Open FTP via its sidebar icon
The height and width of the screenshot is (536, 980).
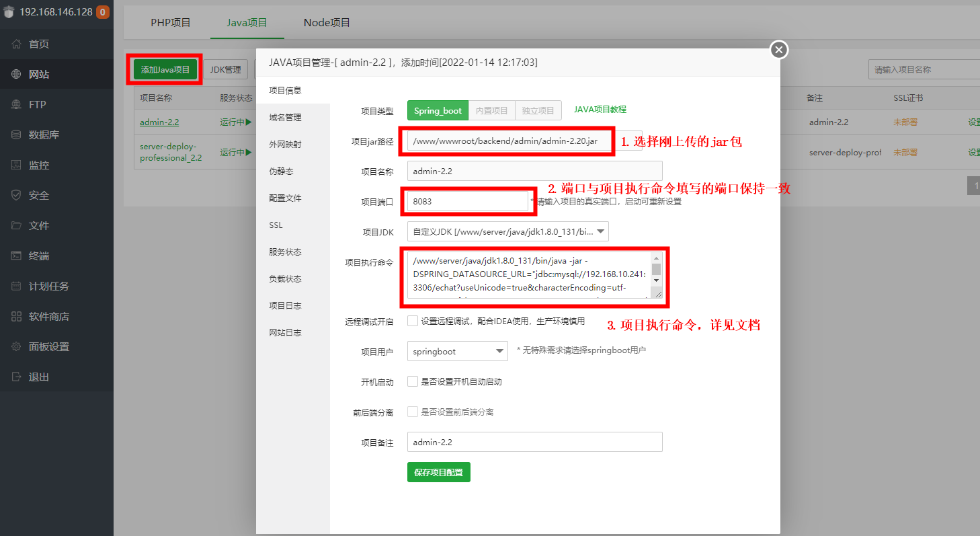point(16,105)
